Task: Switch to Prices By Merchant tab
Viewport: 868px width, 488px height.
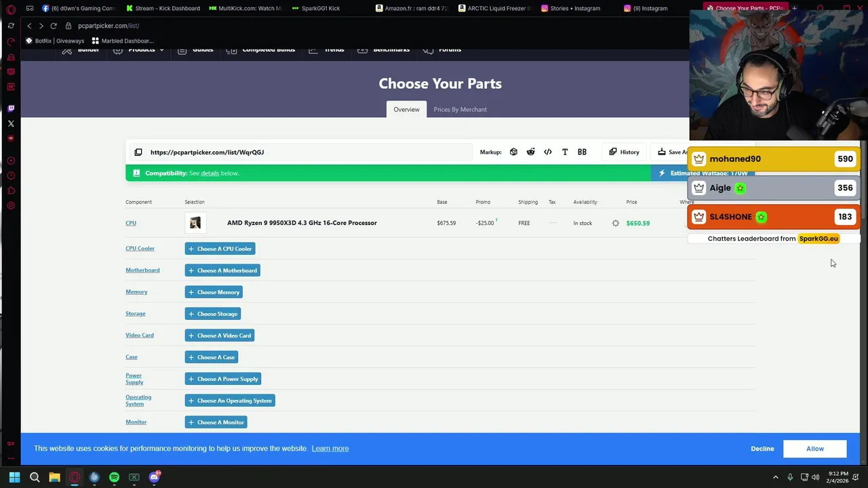Action: tap(460, 109)
